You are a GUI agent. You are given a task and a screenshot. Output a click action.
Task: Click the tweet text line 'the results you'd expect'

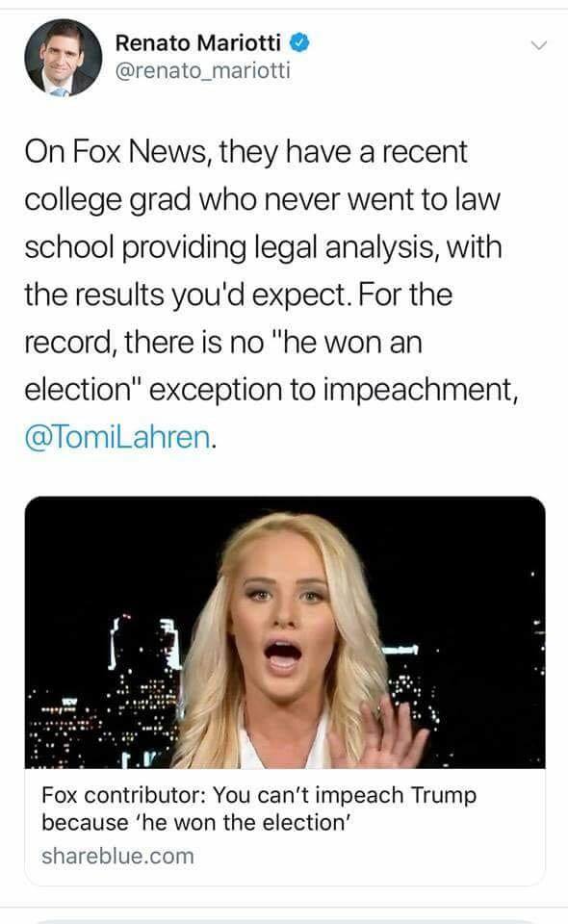pos(238,295)
